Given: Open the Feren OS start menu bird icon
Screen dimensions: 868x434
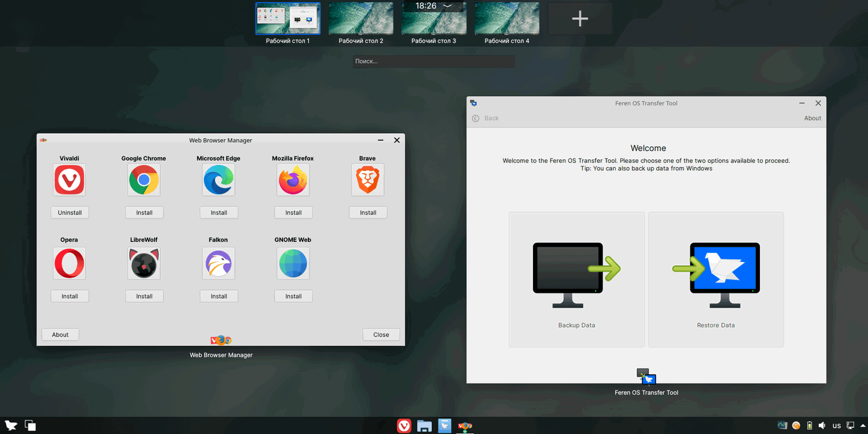Looking at the screenshot, I should [11, 426].
